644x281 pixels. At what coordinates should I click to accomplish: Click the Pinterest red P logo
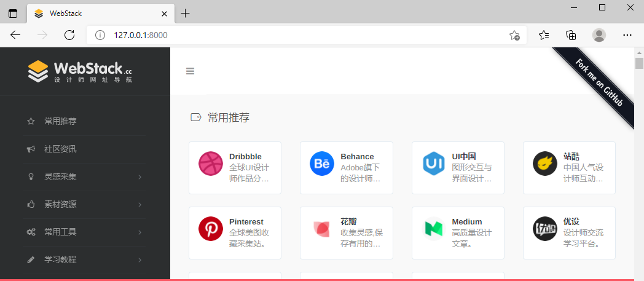[x=211, y=229]
